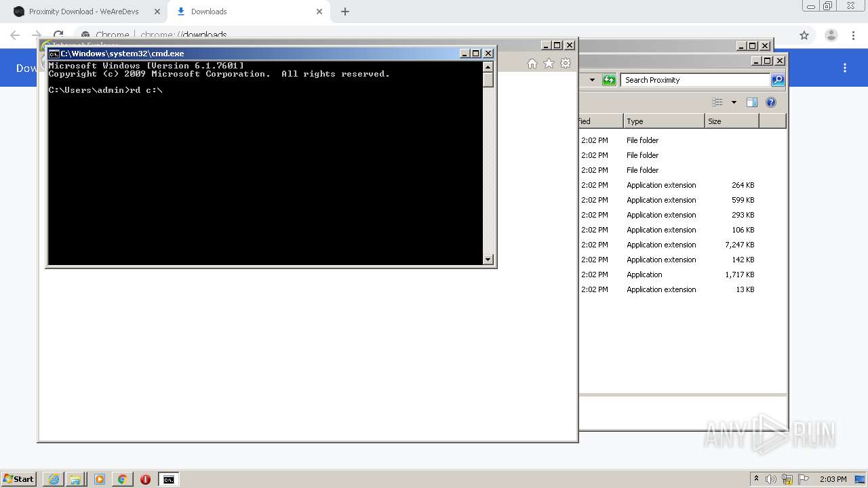Reload the Chrome page

click(58, 35)
